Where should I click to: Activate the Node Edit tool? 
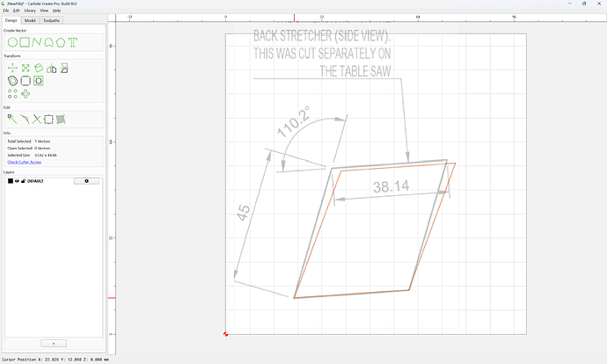tap(12, 120)
